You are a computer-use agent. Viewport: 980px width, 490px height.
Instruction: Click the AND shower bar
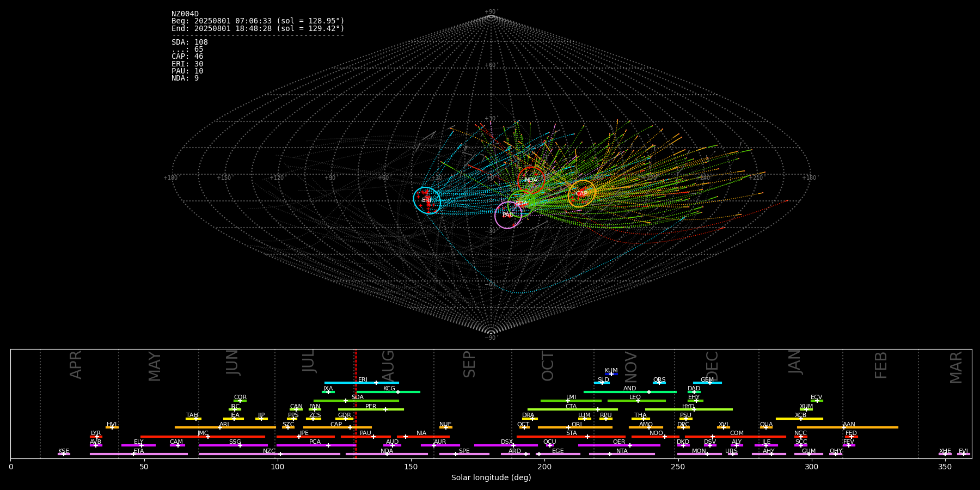pyautogui.click(x=630, y=392)
